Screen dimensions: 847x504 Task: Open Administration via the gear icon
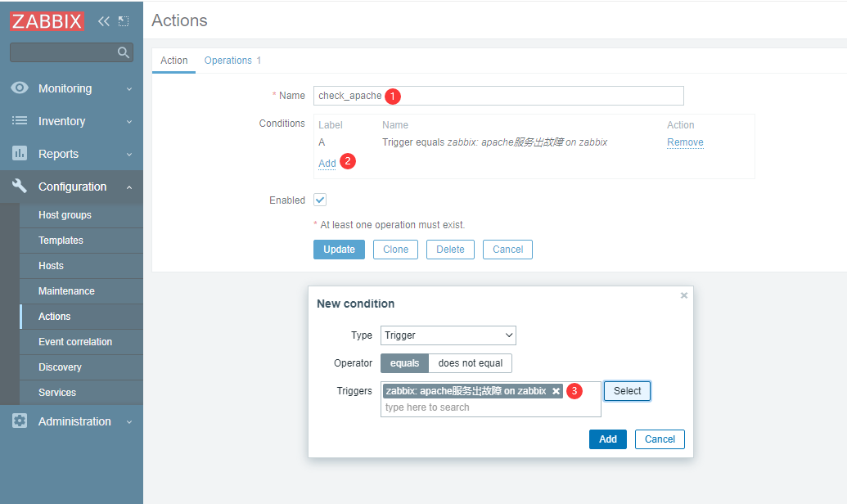point(20,421)
